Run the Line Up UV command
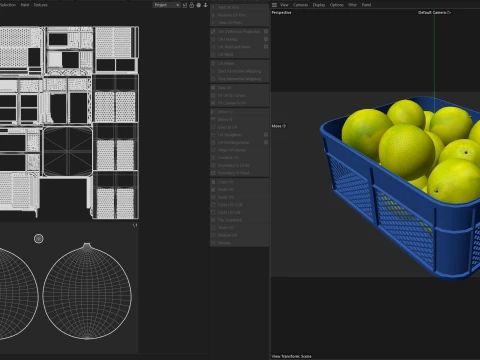 point(239,127)
